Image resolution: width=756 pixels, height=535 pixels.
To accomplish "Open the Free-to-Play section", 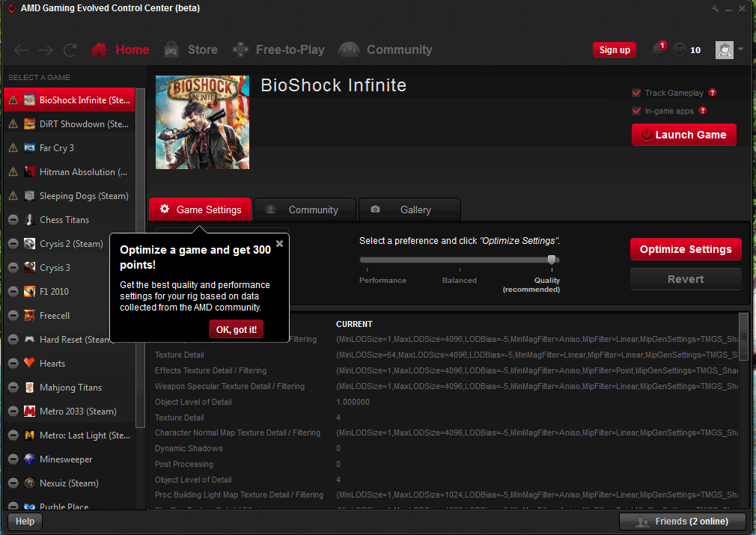I will coord(278,49).
